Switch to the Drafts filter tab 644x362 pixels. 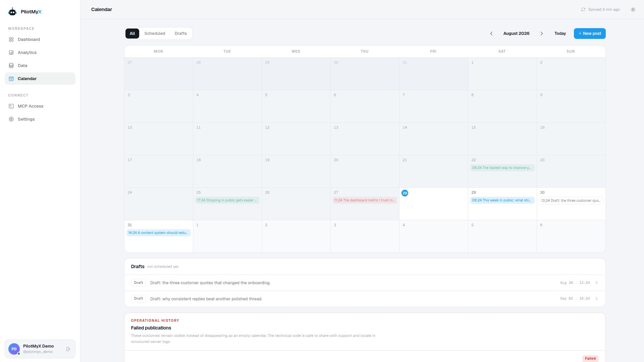[181, 34]
